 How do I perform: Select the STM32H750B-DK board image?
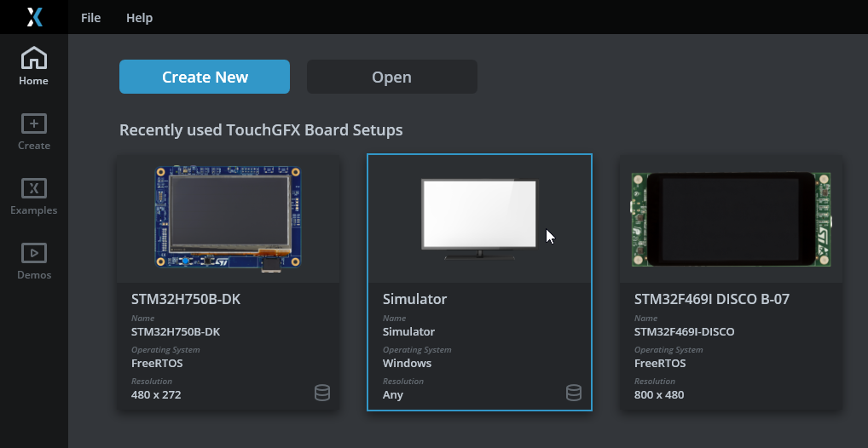point(228,218)
